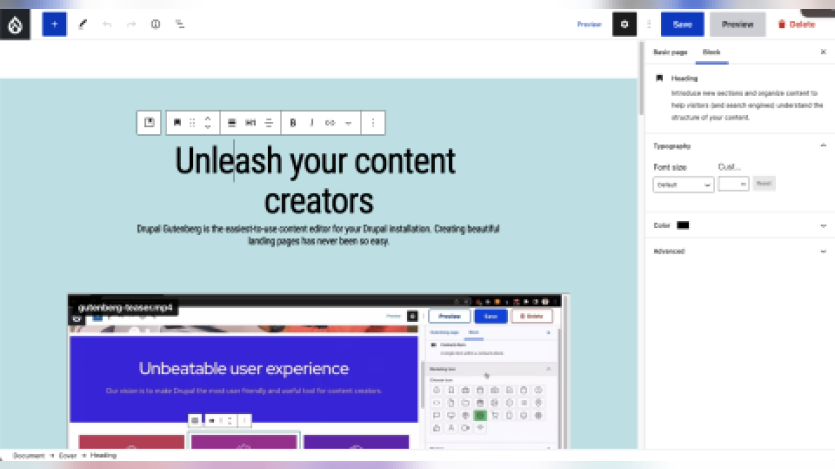Click the editor vertical scrollbar
The image size is (835, 469).
(x=641, y=79)
